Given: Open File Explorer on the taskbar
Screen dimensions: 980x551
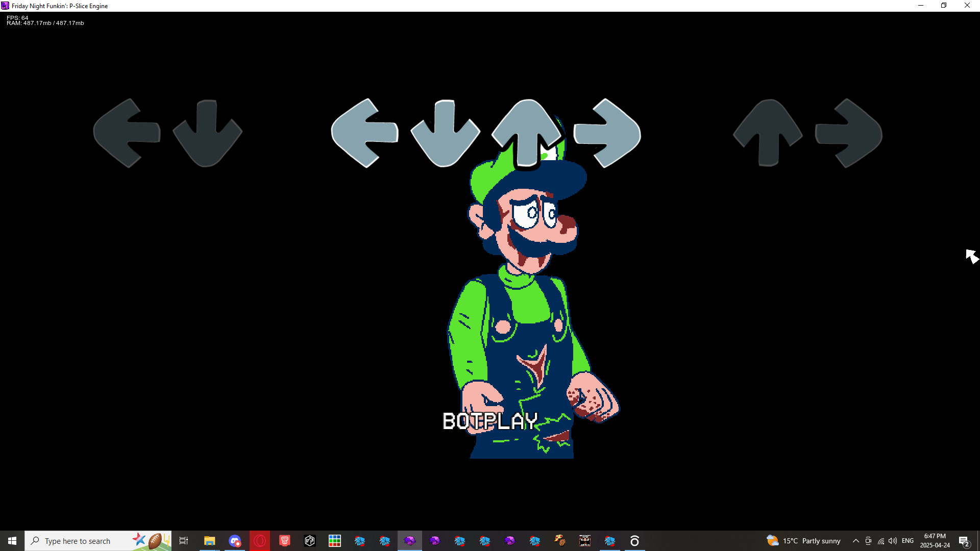Looking at the screenshot, I should [x=209, y=540].
